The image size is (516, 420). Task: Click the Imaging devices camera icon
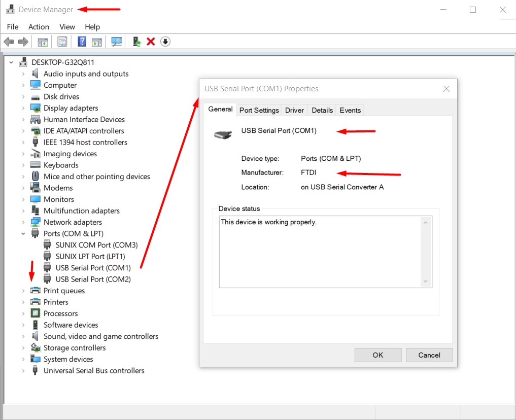pos(35,154)
